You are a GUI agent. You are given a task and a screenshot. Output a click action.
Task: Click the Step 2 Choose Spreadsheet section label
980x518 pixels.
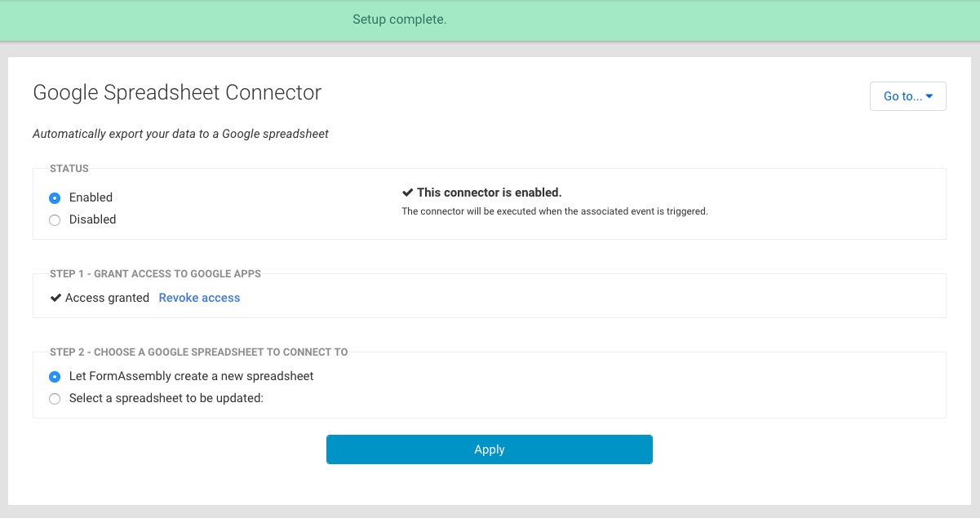[199, 352]
